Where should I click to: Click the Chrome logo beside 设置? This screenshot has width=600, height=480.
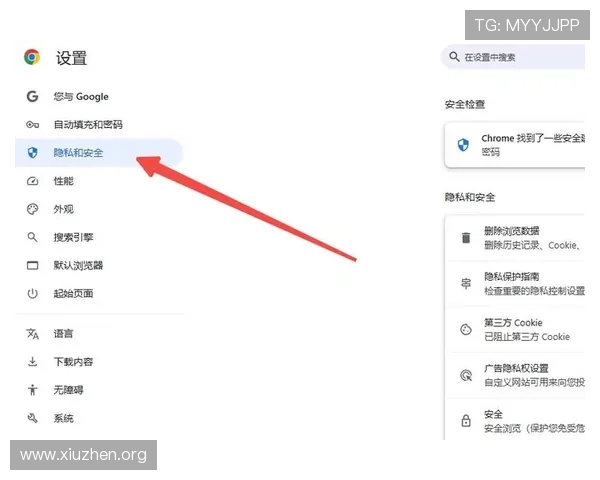[32, 57]
